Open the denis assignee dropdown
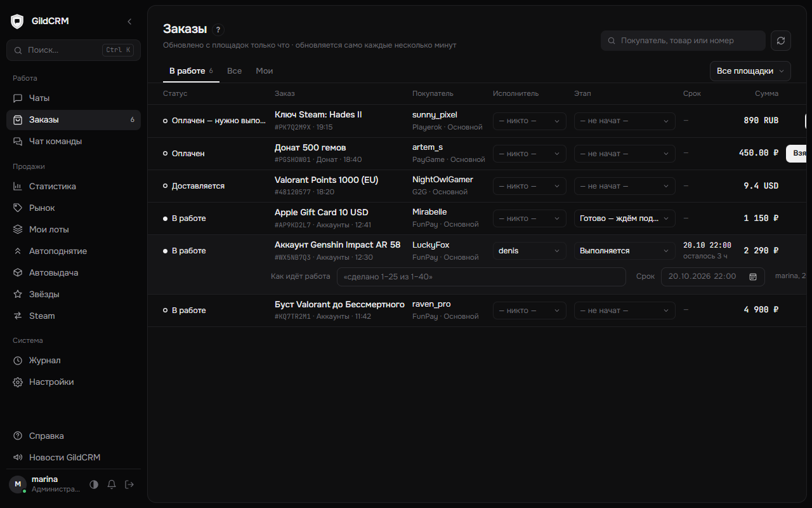812x508 pixels. point(530,251)
